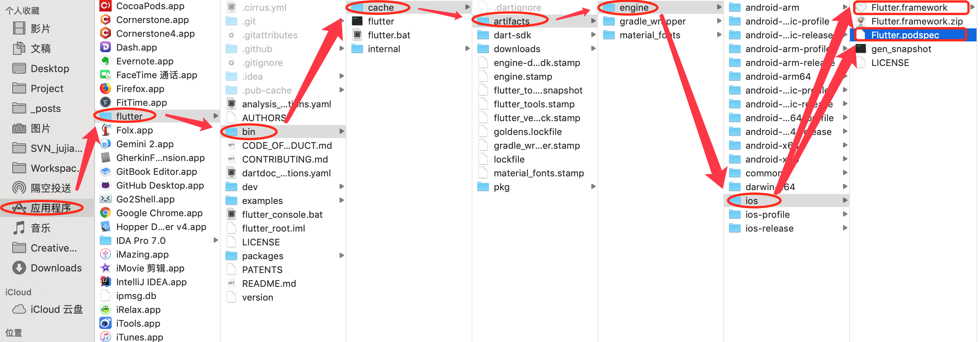
Task: Select the Folx.app rocket icon
Action: [x=106, y=130]
